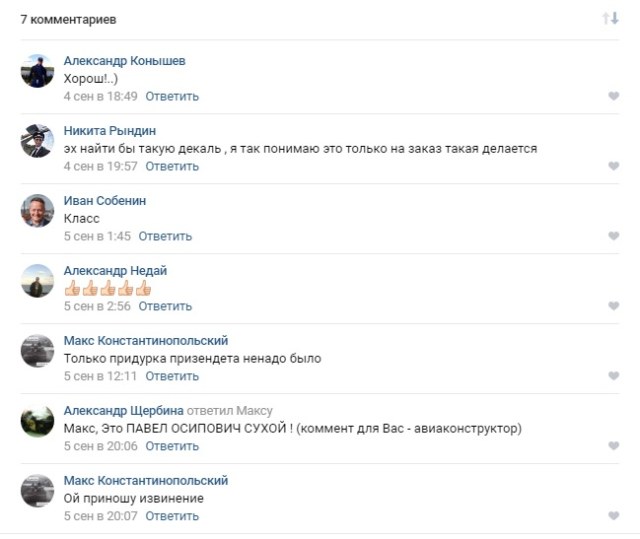Toggle comment sort order arrows
This screenshot has height=539, width=640.
[610, 19]
